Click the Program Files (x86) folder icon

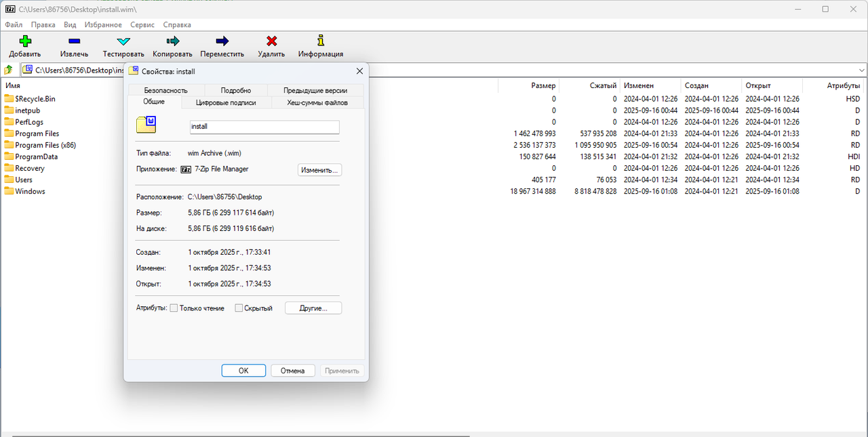click(9, 145)
